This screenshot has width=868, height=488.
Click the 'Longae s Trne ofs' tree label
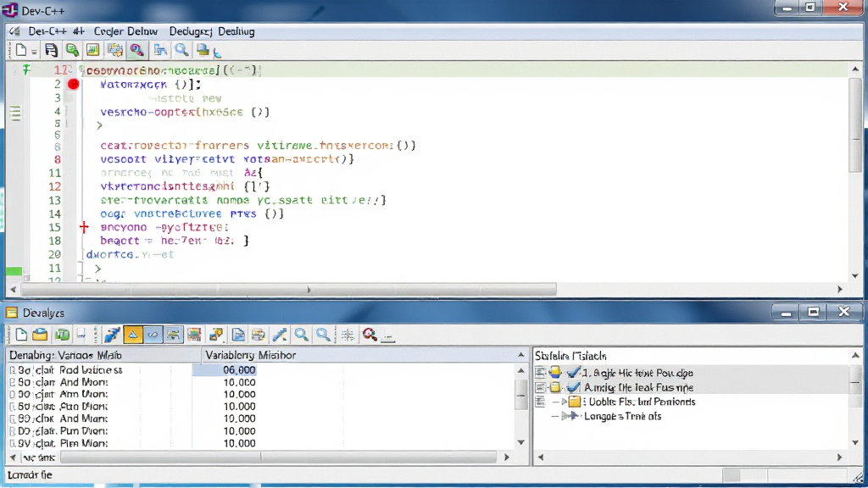[623, 416]
